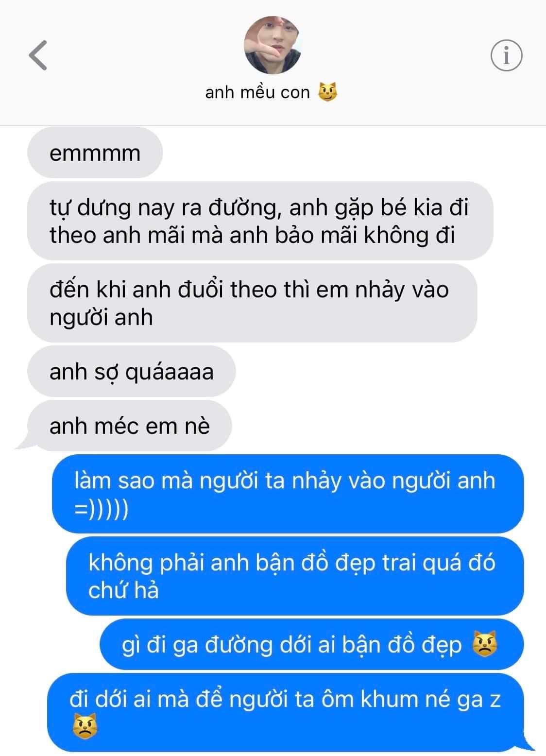Viewport: 546px width, 756px height.
Task: Open the conversation info icon
Action: [506, 55]
